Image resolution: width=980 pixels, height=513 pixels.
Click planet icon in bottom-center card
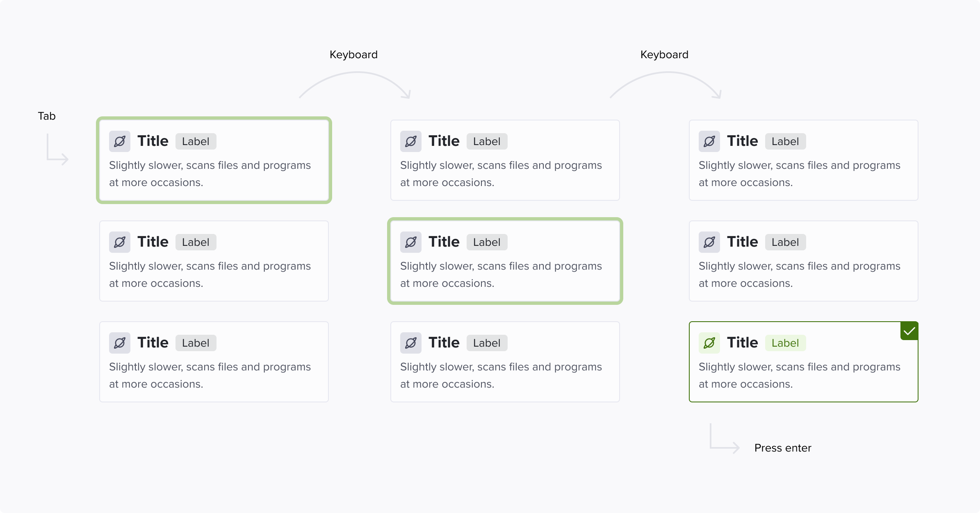click(411, 343)
